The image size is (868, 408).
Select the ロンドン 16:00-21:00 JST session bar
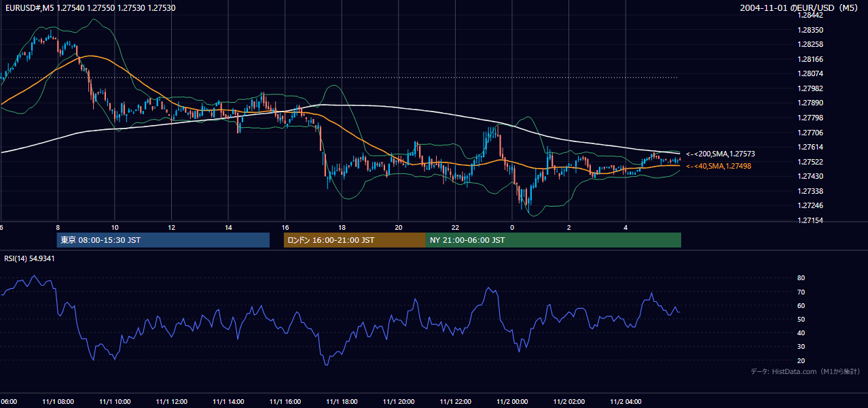pyautogui.click(x=355, y=240)
